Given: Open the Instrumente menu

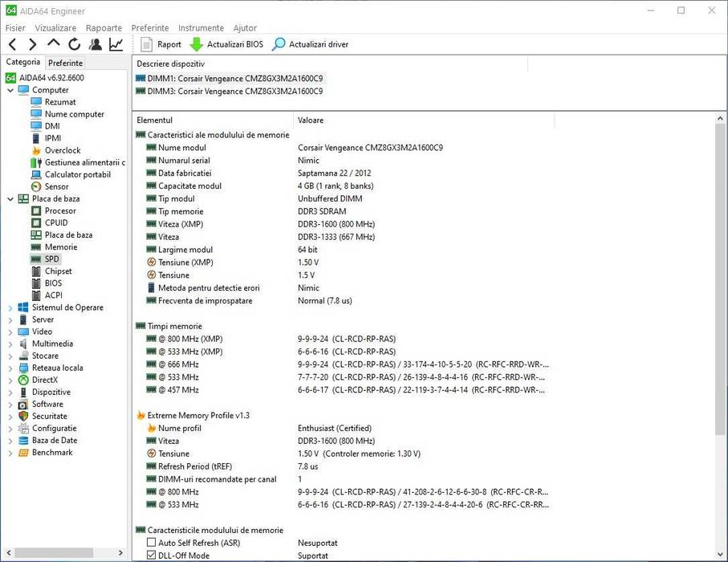Looking at the screenshot, I should click(x=201, y=28).
